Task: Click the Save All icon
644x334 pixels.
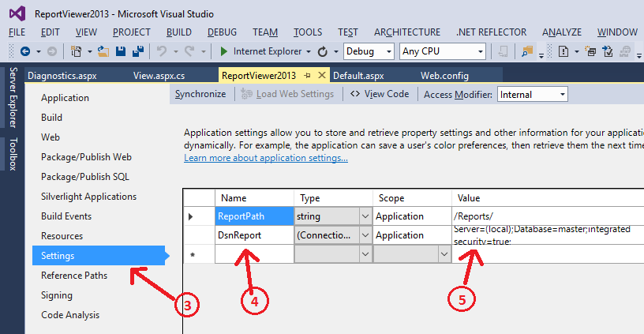Action: (137, 51)
